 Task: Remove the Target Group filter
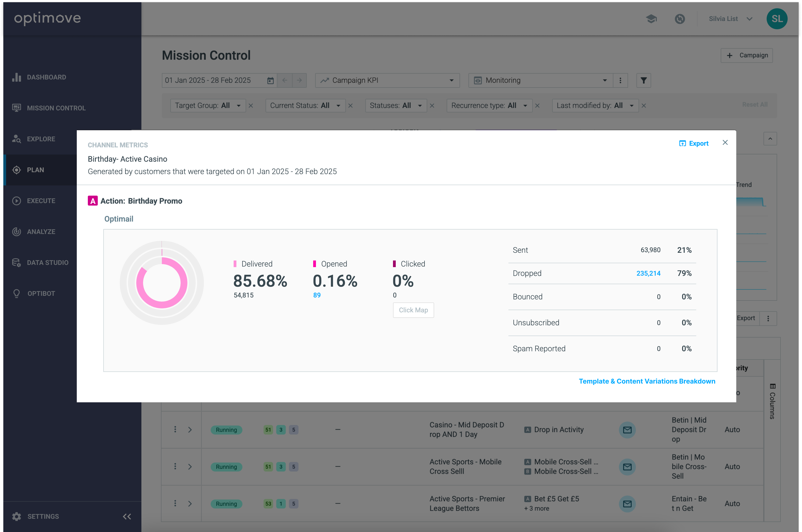coord(251,105)
